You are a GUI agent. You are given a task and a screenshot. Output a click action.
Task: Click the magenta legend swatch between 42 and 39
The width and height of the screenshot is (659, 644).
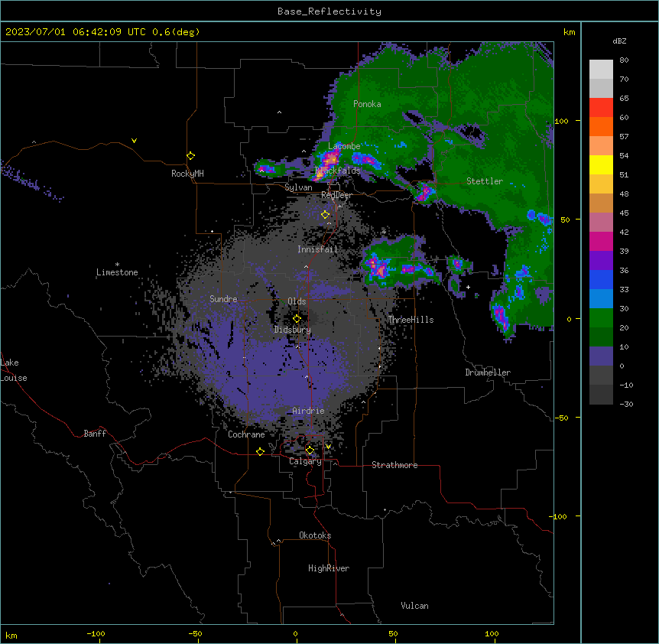coord(601,241)
